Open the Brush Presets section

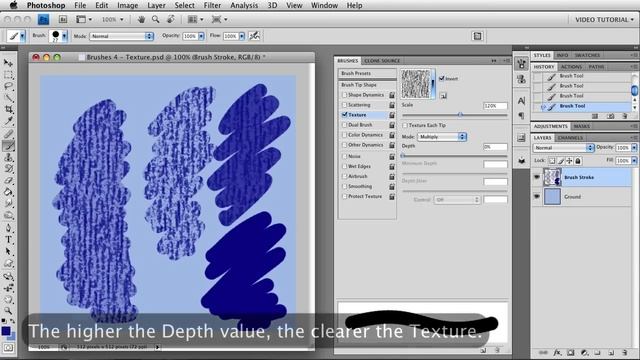pyautogui.click(x=367, y=73)
